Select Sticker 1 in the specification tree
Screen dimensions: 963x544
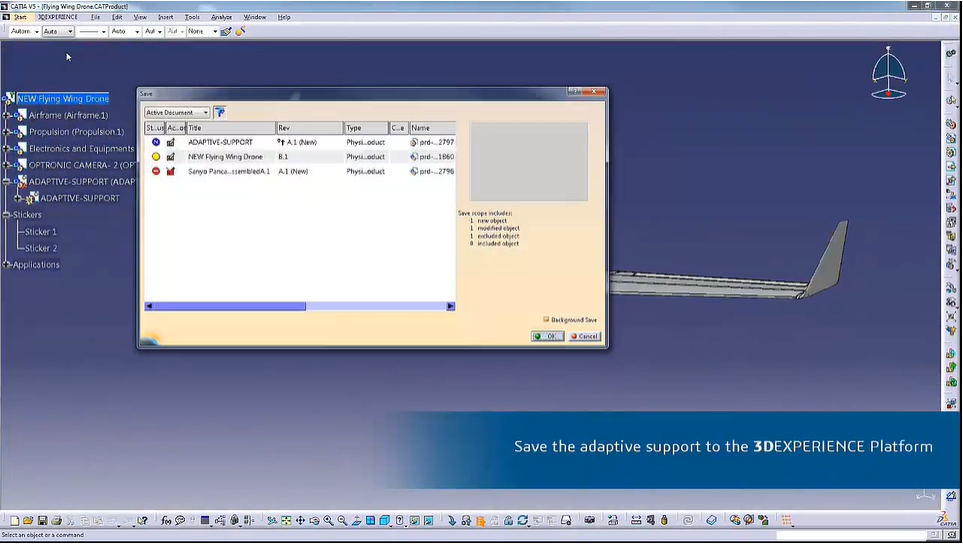(41, 232)
